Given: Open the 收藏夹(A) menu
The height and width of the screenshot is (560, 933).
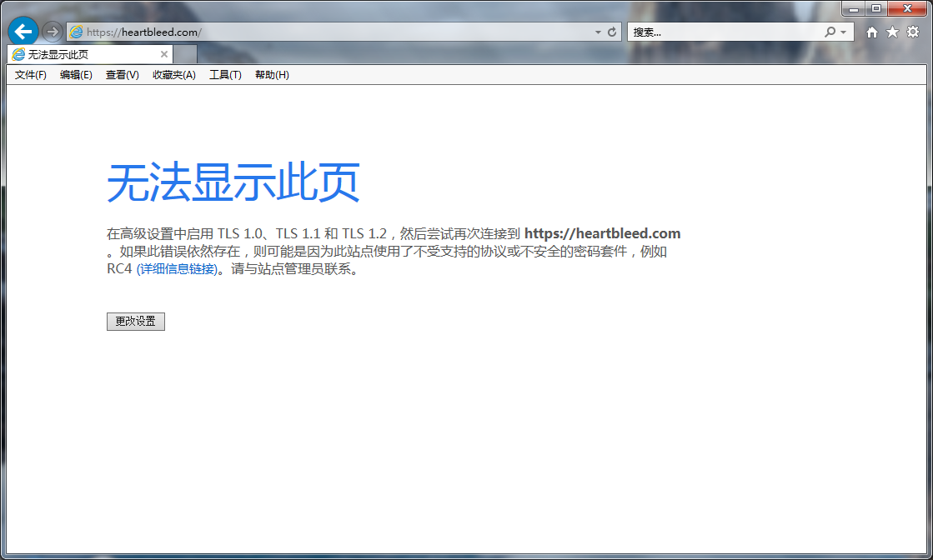Looking at the screenshot, I should click(173, 75).
